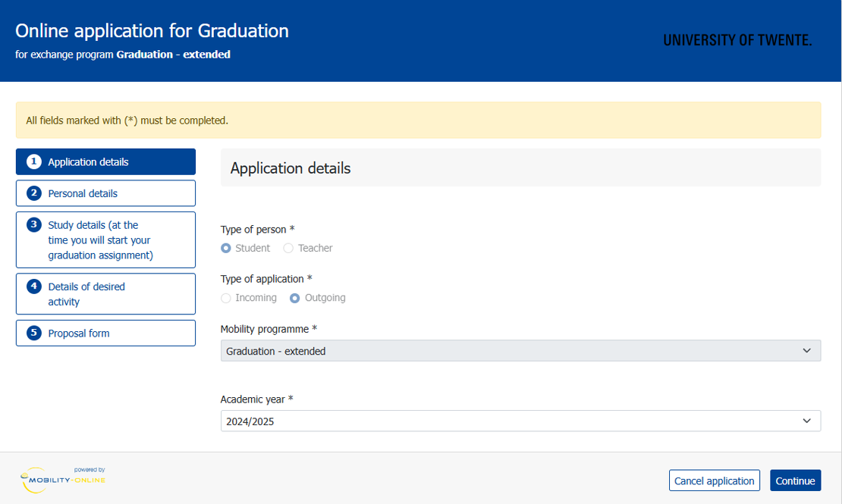Go to Proposal form step
This screenshot has height=504, width=842.
105,333
